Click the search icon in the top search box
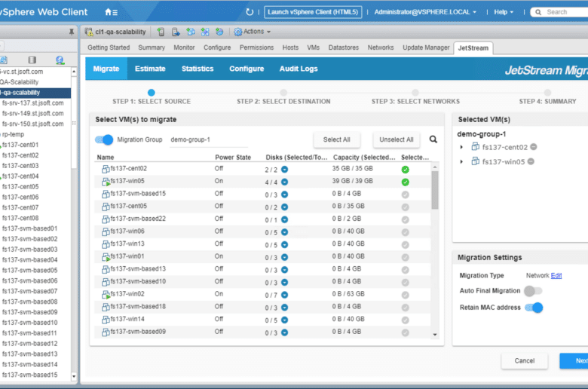Screen dimensions: 588x389 tap(538, 12)
